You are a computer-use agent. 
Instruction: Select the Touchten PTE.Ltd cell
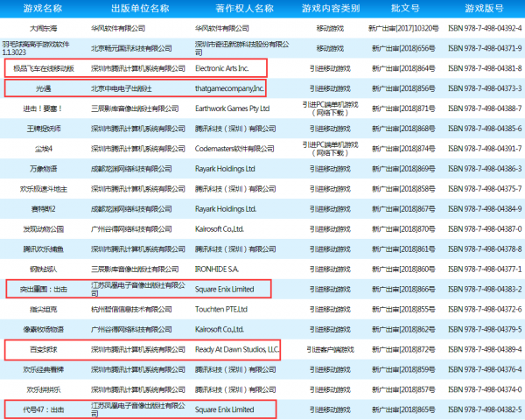click(x=221, y=310)
